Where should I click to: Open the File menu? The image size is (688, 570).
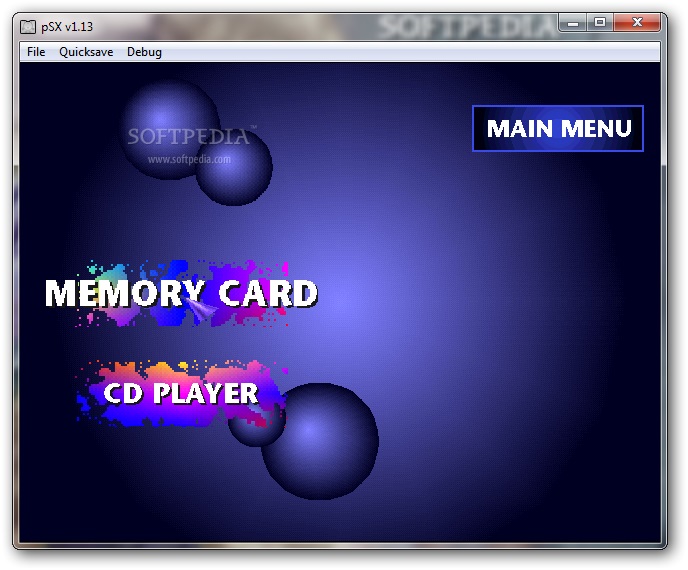click(36, 52)
